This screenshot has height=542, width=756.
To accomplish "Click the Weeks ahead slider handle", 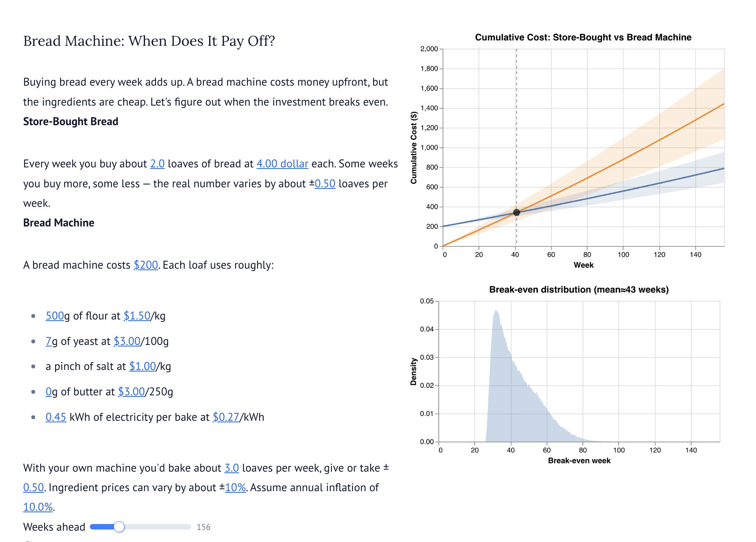I will coord(119,527).
